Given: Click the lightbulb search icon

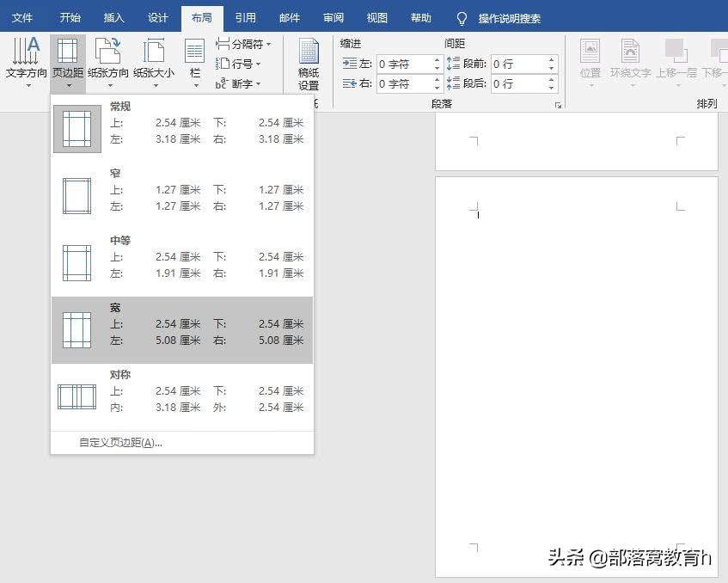Looking at the screenshot, I should tap(462, 19).
